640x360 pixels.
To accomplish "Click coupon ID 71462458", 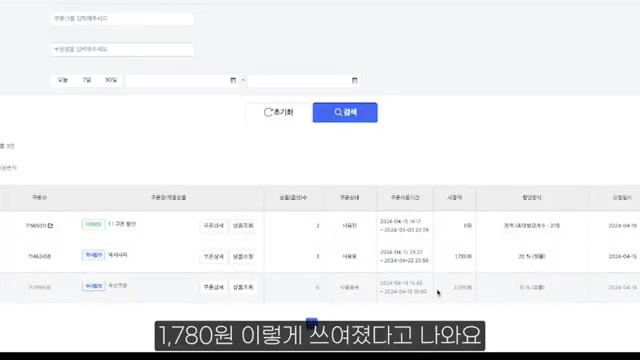I will click(39, 256).
